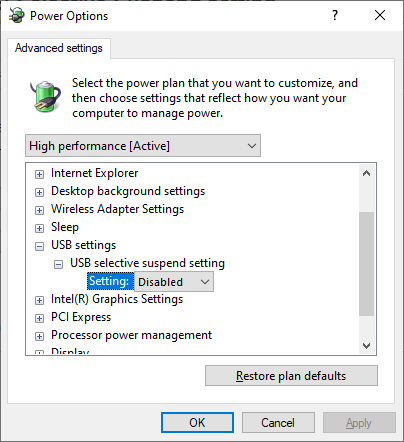Expand Intel(R) Graphics Settings node

(39, 300)
